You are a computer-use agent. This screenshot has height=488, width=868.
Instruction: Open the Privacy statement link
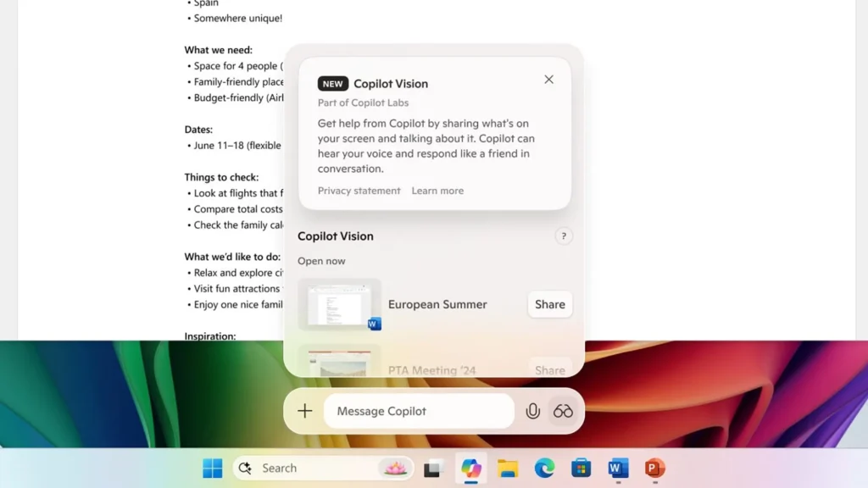pyautogui.click(x=358, y=191)
